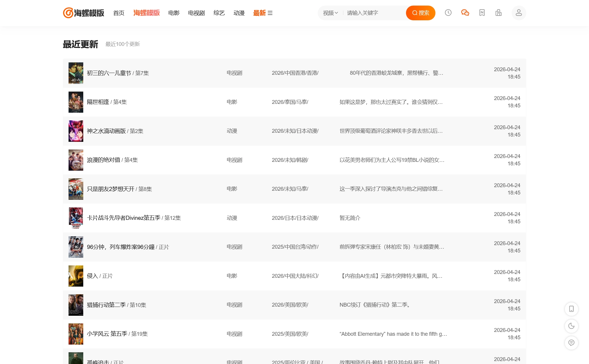
Task: Switch to the 动漫 section
Action: [x=239, y=13]
